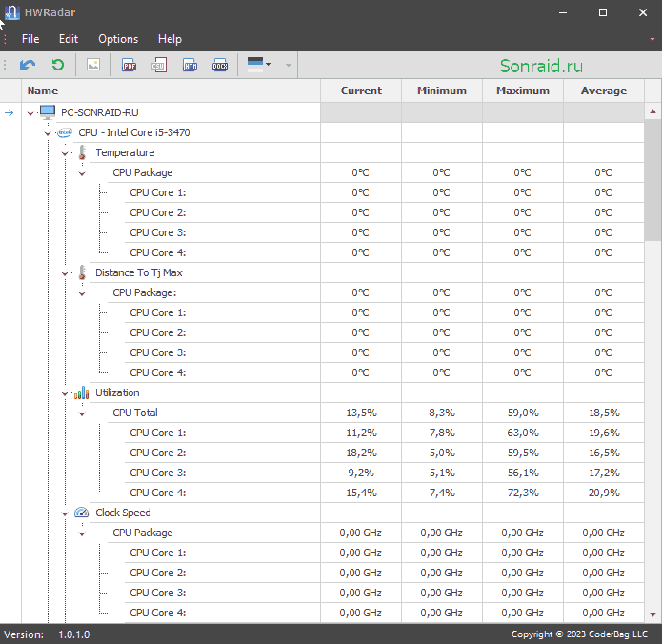Save report as image icon
This screenshot has width=662, height=644.
coord(93,65)
